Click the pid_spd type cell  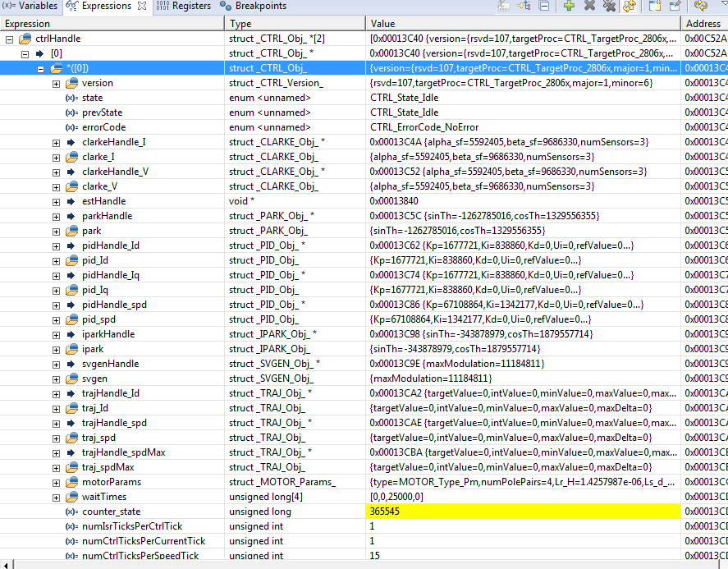coord(295,319)
